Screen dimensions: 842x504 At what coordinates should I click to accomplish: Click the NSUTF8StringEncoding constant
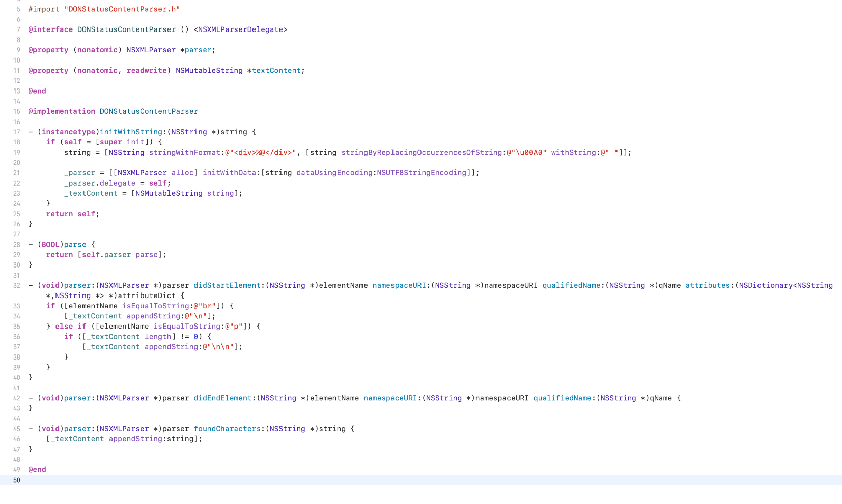[422, 173]
